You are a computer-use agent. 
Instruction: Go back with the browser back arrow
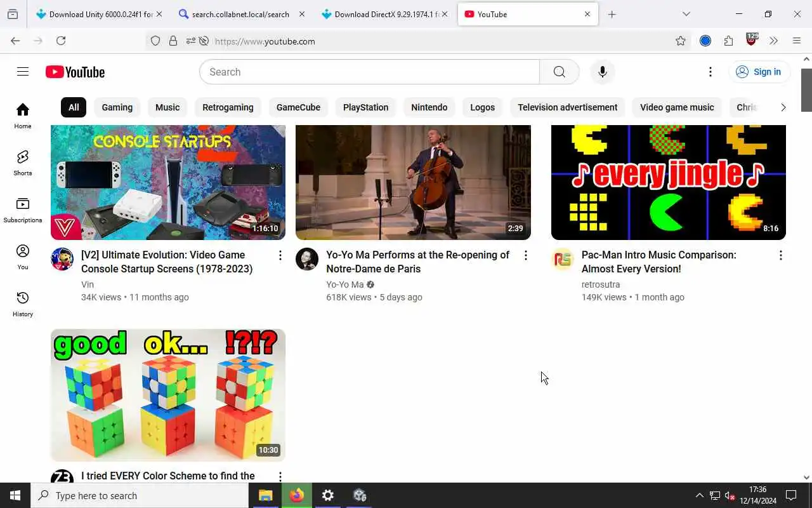click(x=15, y=41)
